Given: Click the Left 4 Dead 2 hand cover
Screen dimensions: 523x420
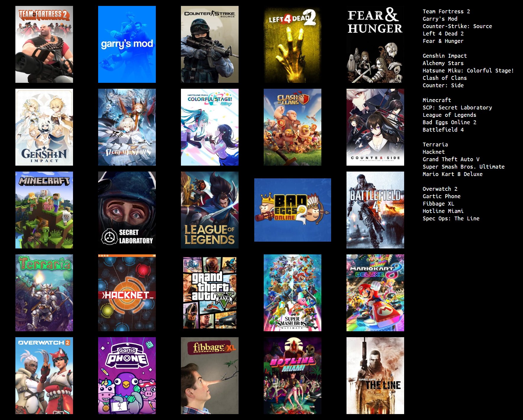Looking at the screenshot, I should pos(292,44).
